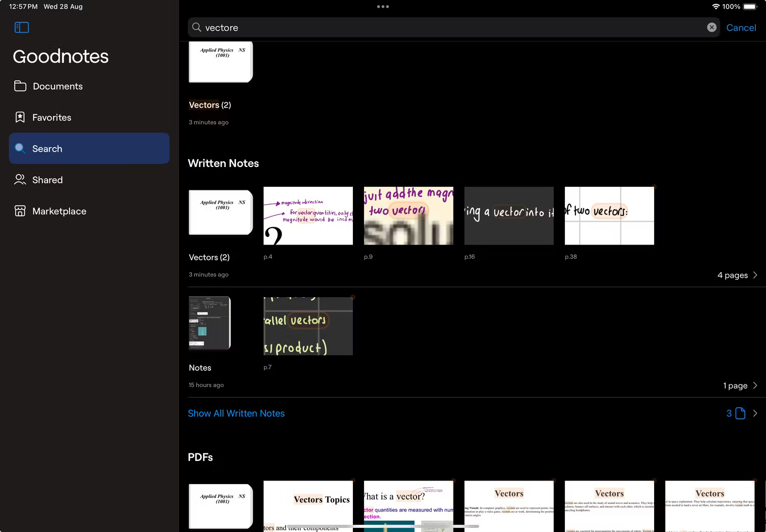The width and height of the screenshot is (766, 532).
Task: Click the Favorites bookmark icon
Action: tap(20, 117)
